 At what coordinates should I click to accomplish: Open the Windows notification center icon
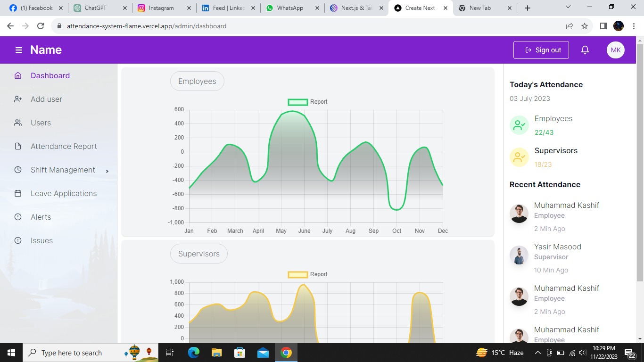(x=630, y=353)
